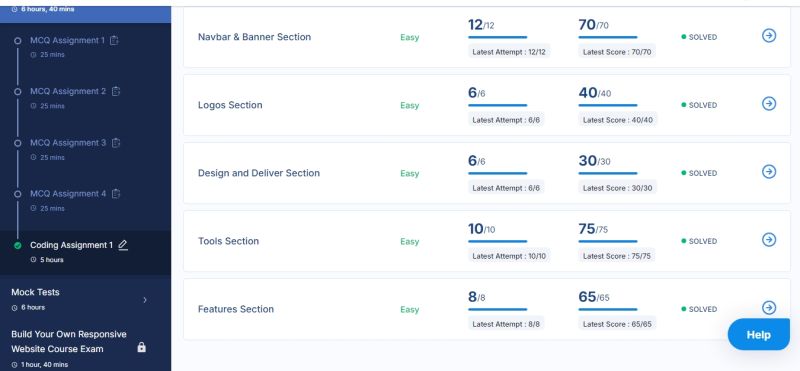The image size is (800, 371).
Task: Select Coding Assignment 1 in sidebar
Action: (x=71, y=245)
